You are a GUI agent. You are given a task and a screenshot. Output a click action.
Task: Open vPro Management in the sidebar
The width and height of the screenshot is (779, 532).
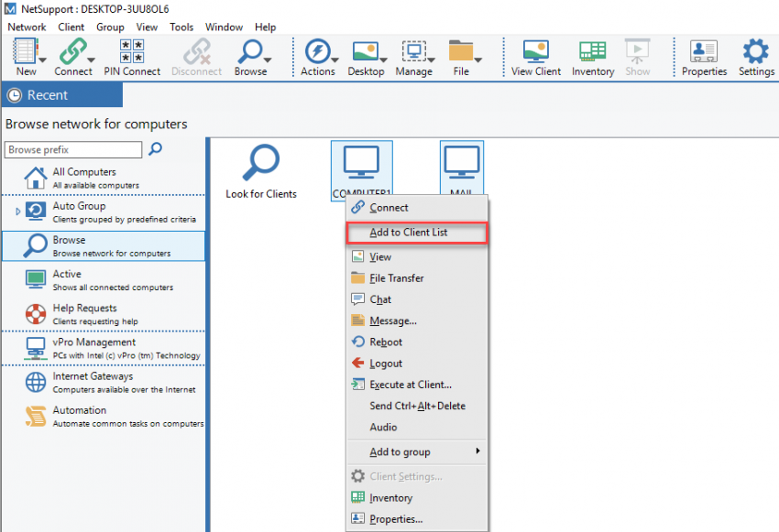pyautogui.click(x=93, y=348)
